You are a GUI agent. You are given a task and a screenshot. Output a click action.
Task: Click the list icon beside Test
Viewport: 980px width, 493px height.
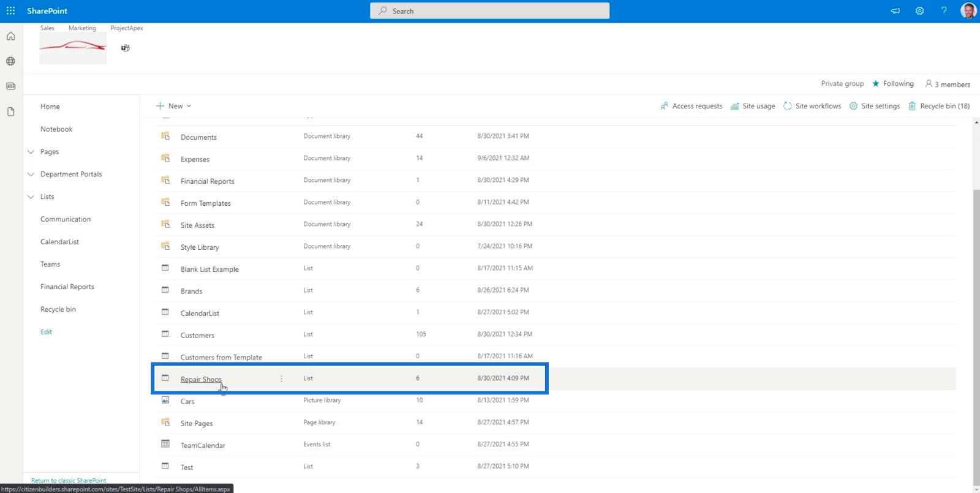click(x=165, y=467)
